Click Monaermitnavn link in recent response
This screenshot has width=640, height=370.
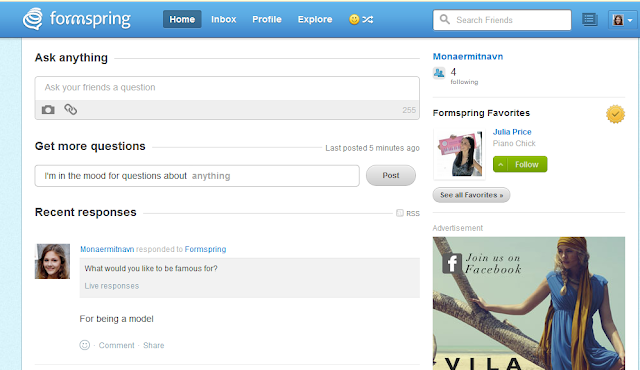point(107,249)
